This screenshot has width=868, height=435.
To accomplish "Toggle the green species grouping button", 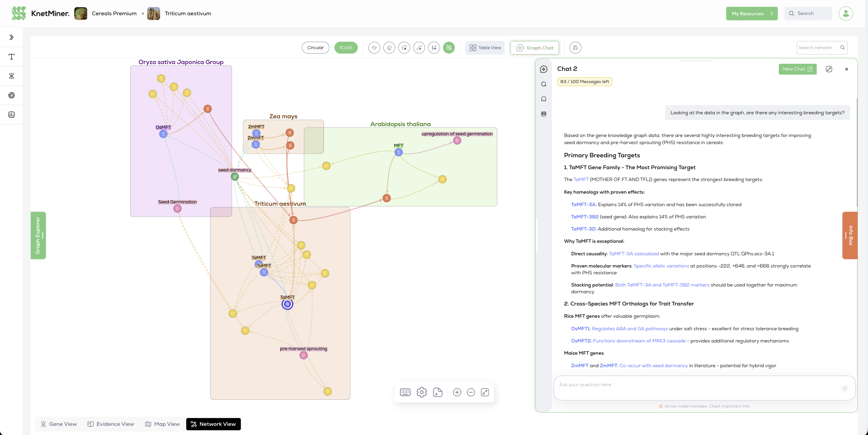I will (x=449, y=48).
